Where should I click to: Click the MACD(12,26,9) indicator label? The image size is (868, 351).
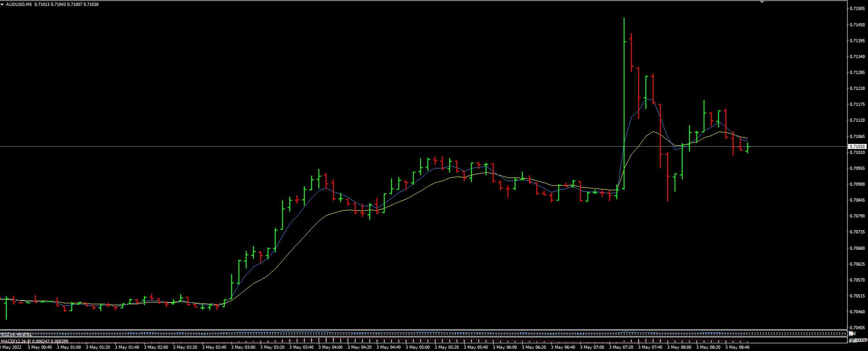pos(15,341)
